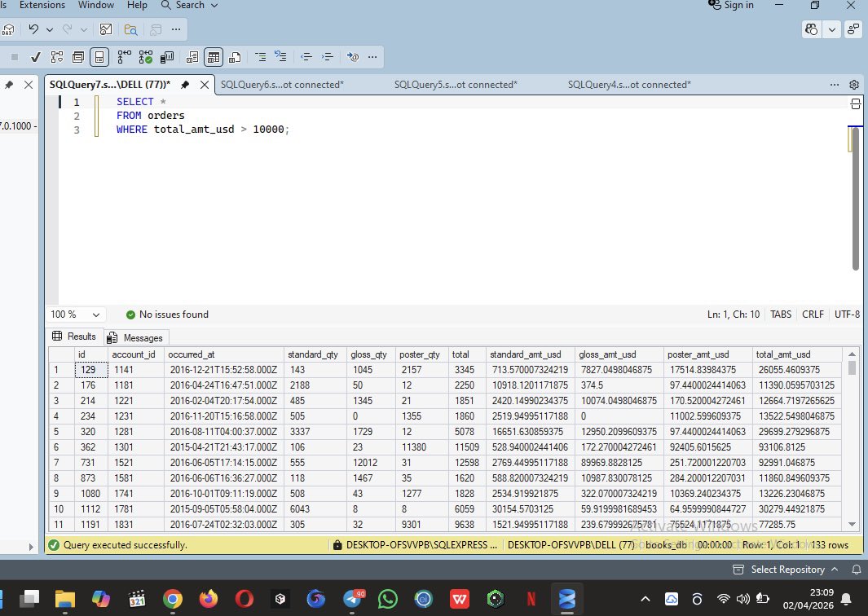The image size is (868, 616).
Task: Click the Find in Files folder-search icon
Action: [130, 29]
